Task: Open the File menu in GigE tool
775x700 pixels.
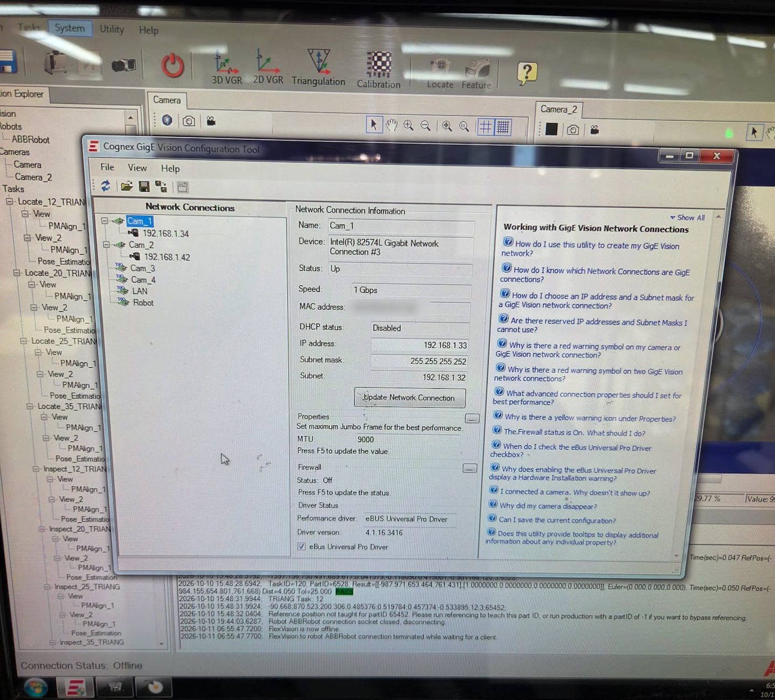Action: (107, 167)
